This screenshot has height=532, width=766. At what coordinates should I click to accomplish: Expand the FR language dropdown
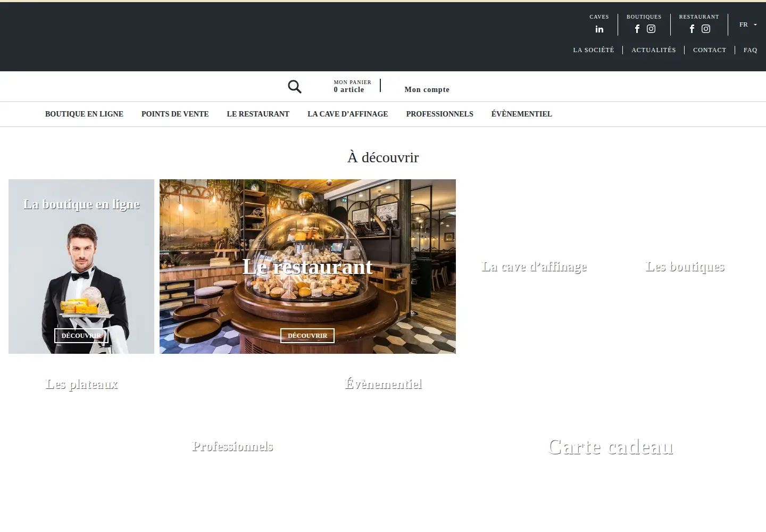tap(748, 24)
